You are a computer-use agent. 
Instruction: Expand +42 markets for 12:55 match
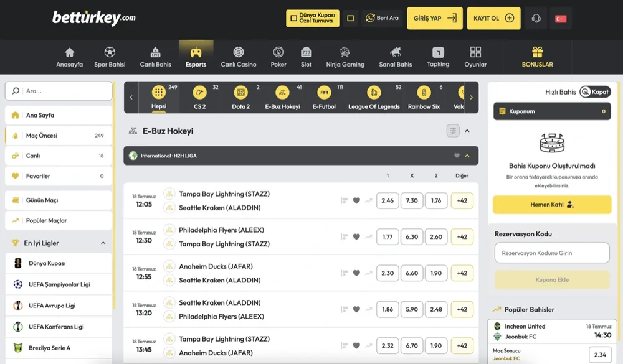[x=462, y=273]
